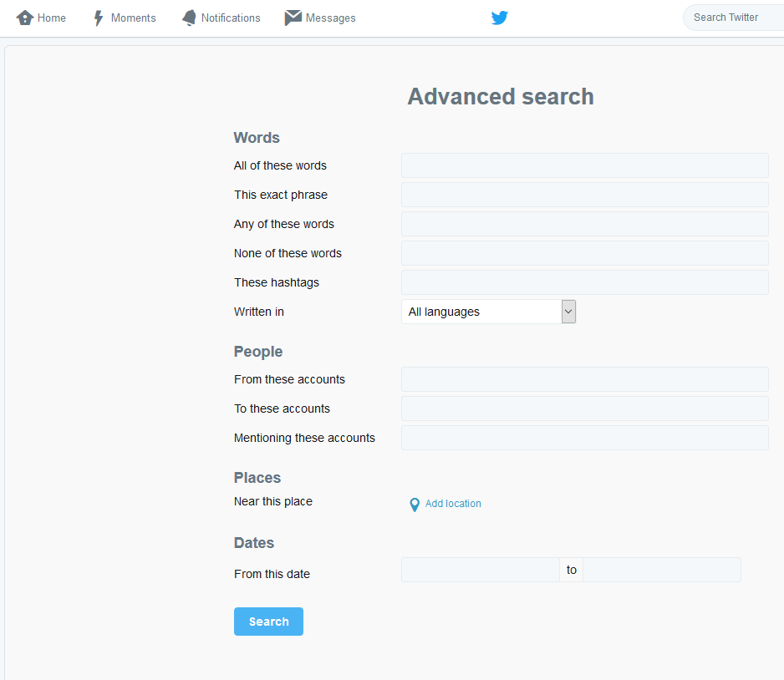The width and height of the screenshot is (784, 680).
Task: Click the 'From this date' label
Action: coord(272,574)
